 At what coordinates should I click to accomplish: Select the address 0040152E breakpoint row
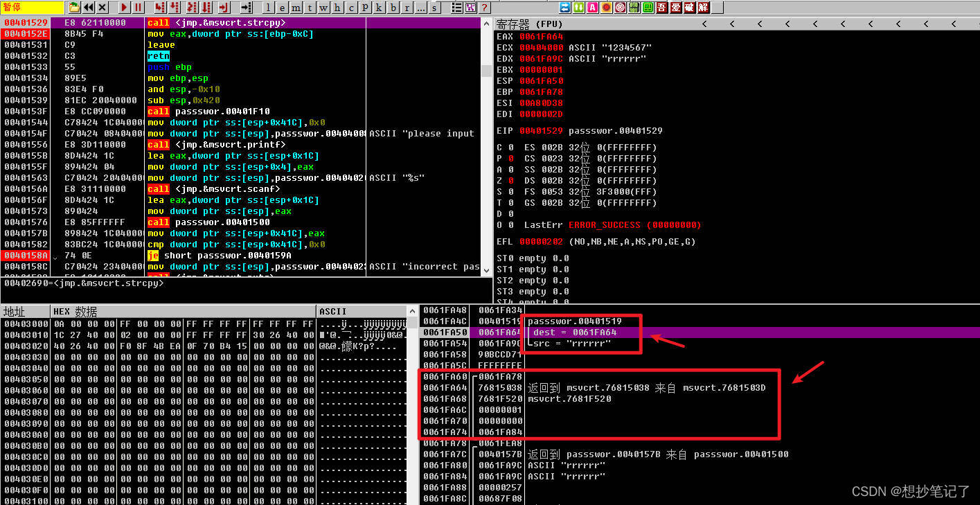coord(241,34)
